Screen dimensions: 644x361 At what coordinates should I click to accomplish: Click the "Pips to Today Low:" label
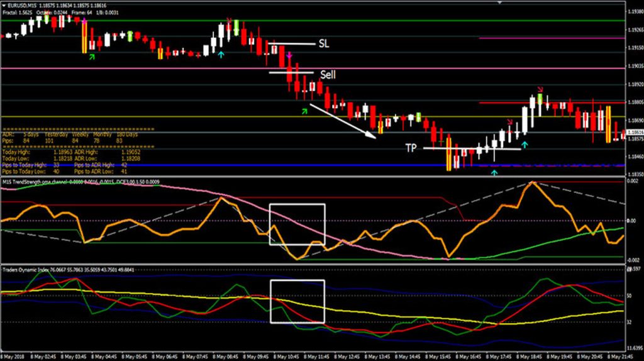pyautogui.click(x=25, y=172)
